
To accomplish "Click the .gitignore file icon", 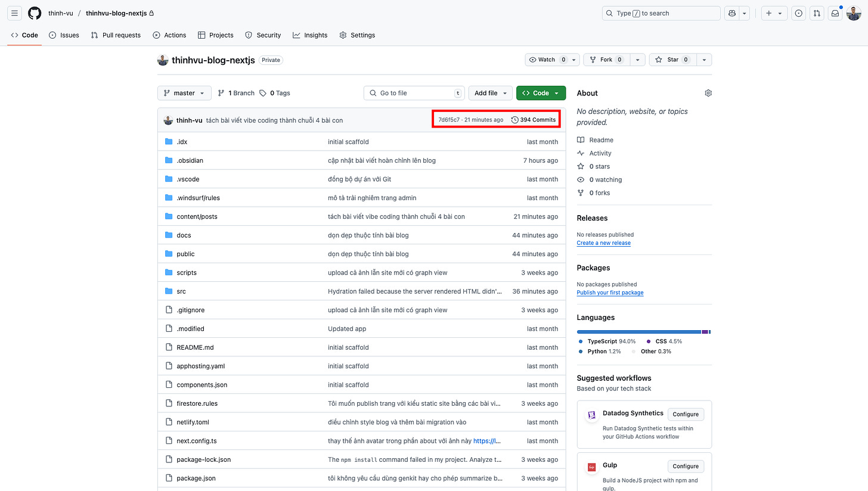I will 169,310.
